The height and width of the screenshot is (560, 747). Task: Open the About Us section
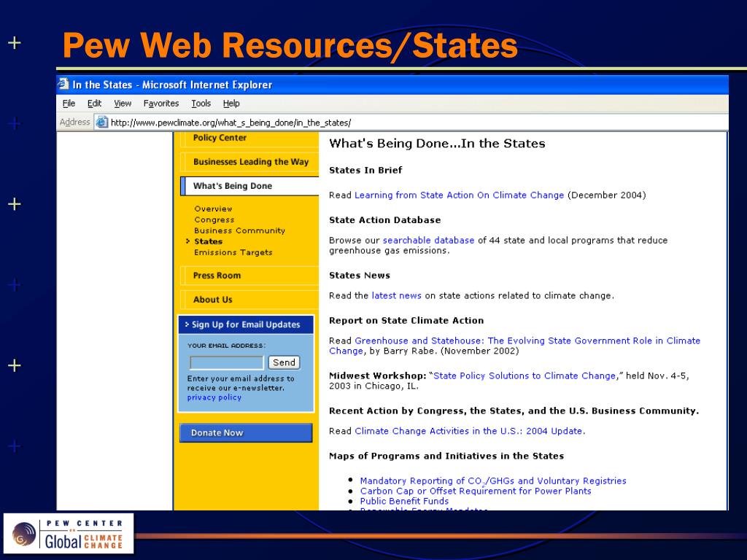tap(249, 300)
